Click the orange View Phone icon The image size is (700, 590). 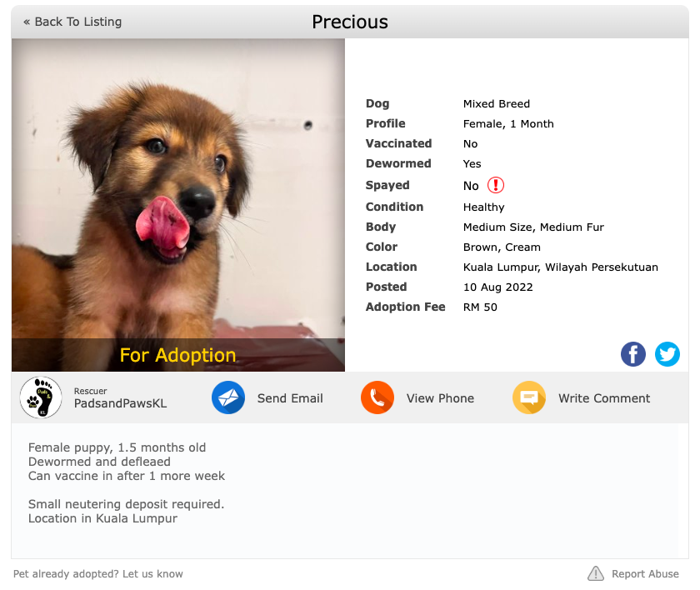pyautogui.click(x=377, y=398)
